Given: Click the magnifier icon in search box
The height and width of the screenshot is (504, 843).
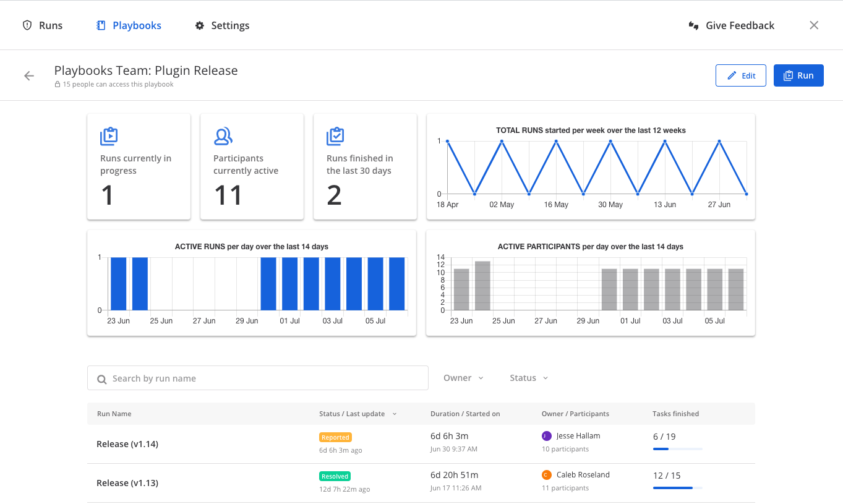Looking at the screenshot, I should 101,378.
